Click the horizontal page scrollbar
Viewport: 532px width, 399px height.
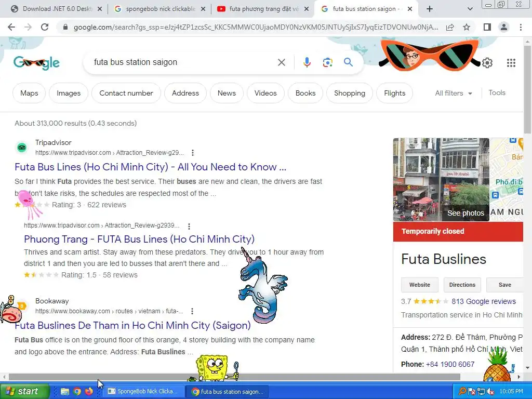tap(234, 377)
